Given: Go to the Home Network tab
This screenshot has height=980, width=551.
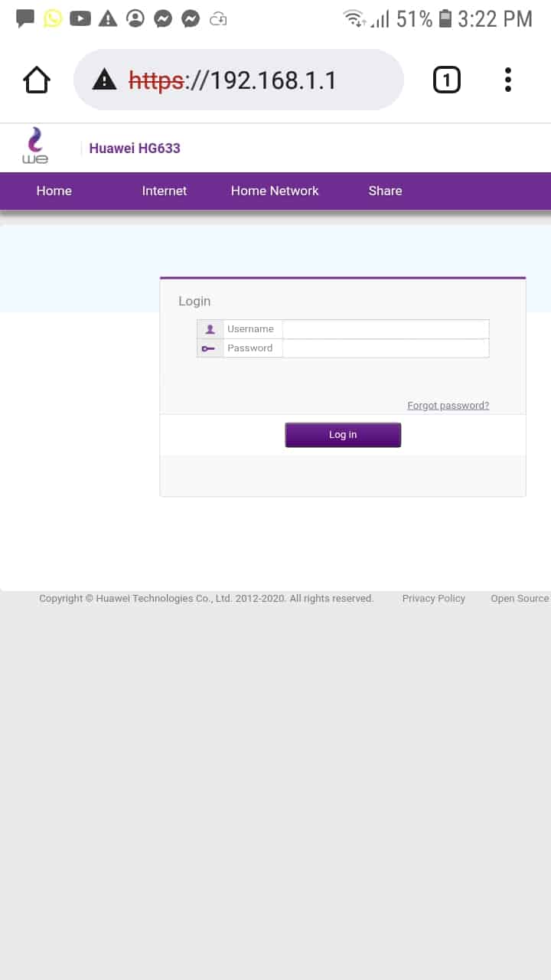Looking at the screenshot, I should coord(275,191).
